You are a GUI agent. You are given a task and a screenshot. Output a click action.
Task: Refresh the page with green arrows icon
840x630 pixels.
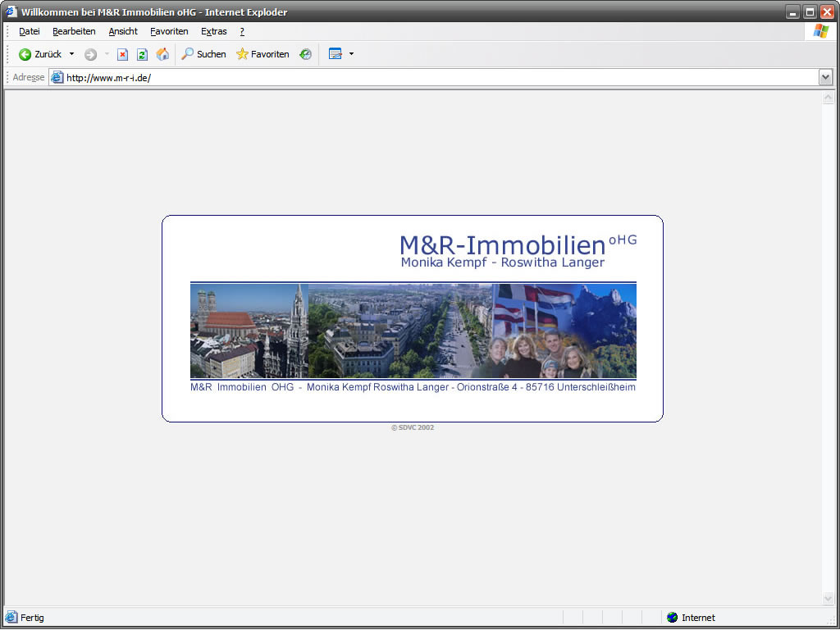[142, 54]
